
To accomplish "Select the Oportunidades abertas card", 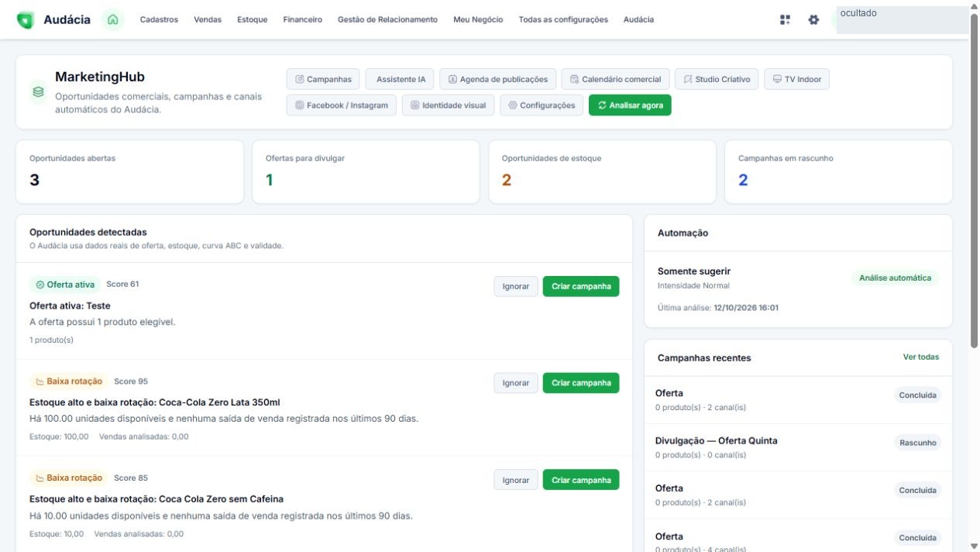I will pyautogui.click(x=129, y=172).
